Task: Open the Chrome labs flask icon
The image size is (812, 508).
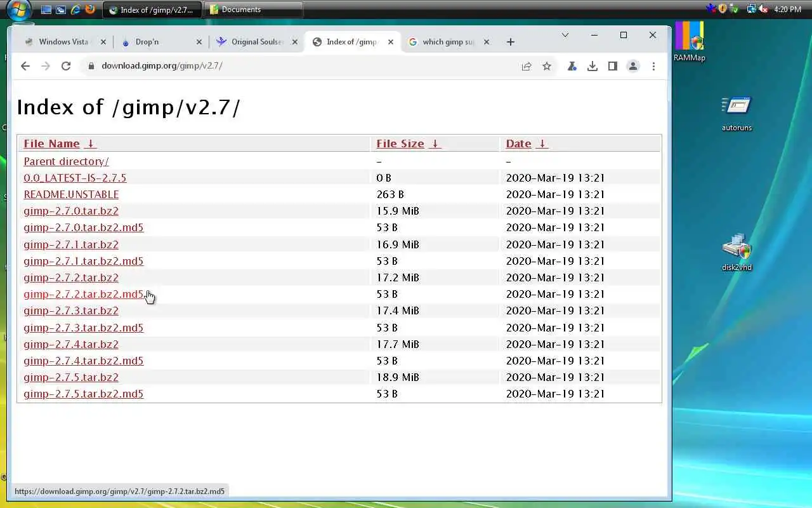Action: (x=572, y=66)
